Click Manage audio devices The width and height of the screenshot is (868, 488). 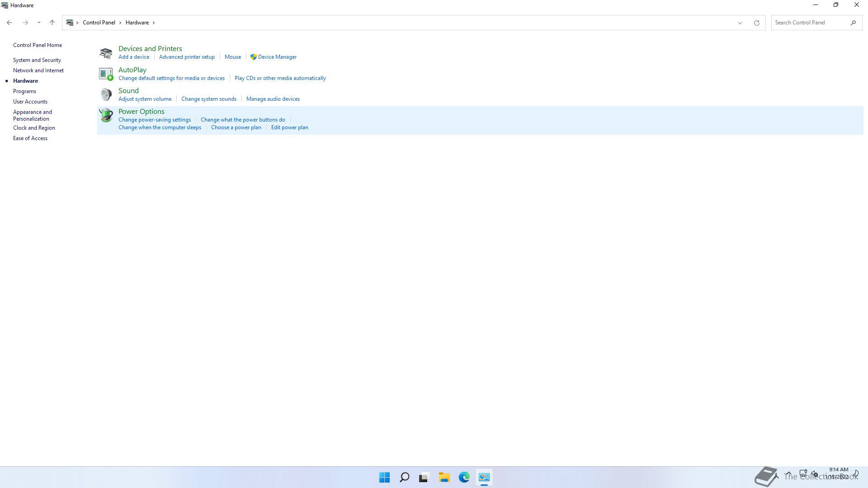[x=273, y=99]
